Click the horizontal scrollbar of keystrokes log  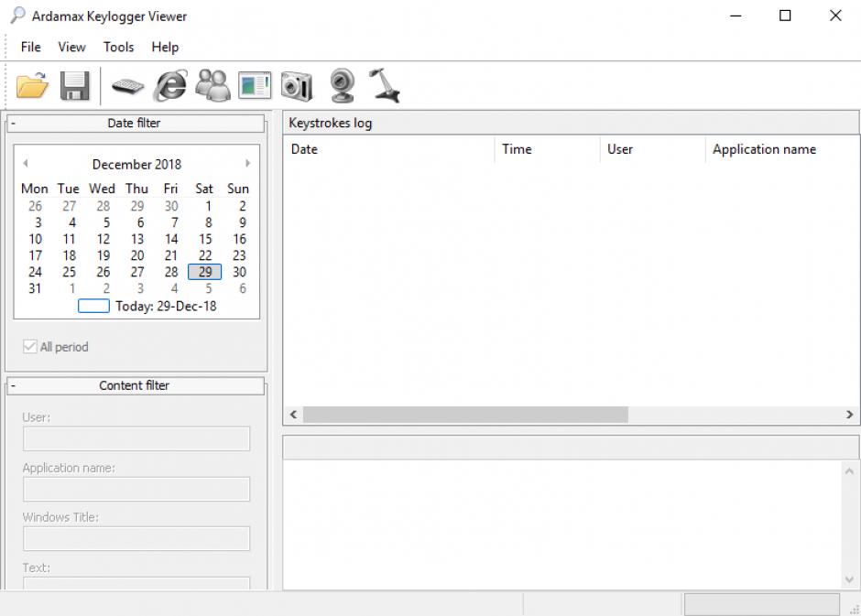[x=465, y=415]
